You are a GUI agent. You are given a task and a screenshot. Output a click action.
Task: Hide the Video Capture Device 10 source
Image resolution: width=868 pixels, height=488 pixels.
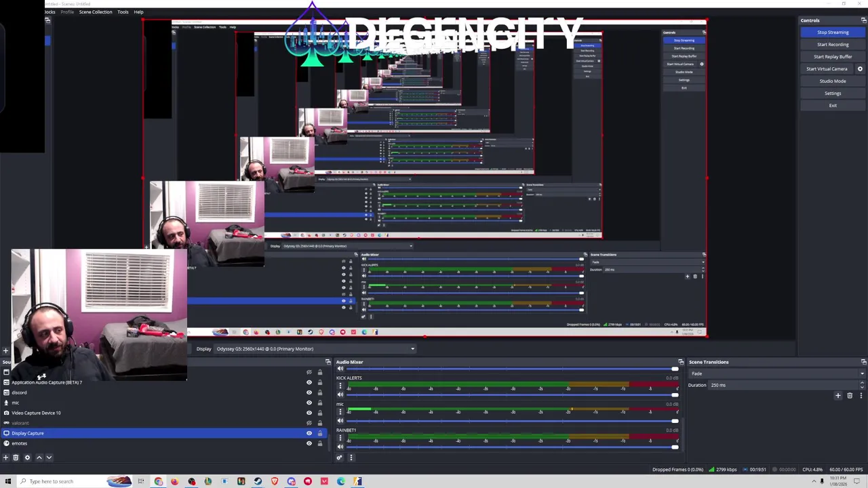[309, 413]
